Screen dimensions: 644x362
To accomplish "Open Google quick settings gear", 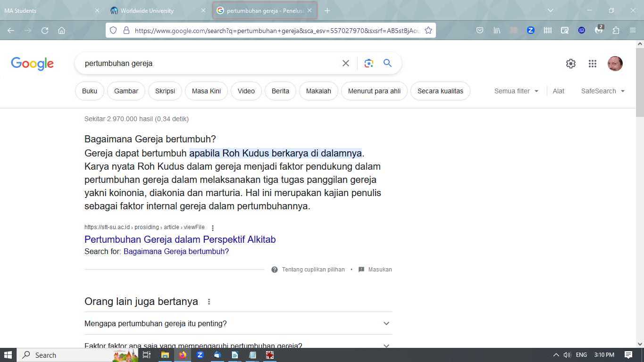I will [571, 64].
